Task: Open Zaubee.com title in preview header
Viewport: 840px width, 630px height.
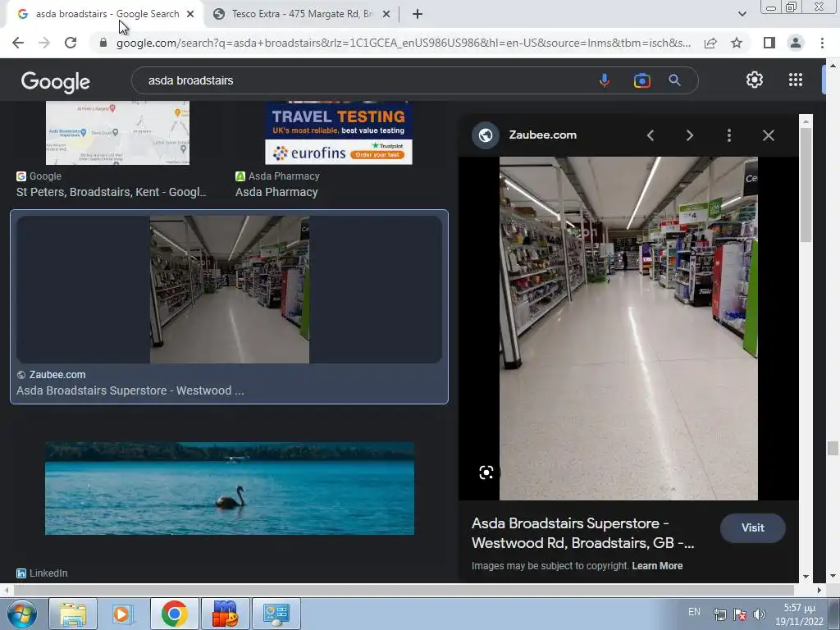Action: [x=543, y=135]
